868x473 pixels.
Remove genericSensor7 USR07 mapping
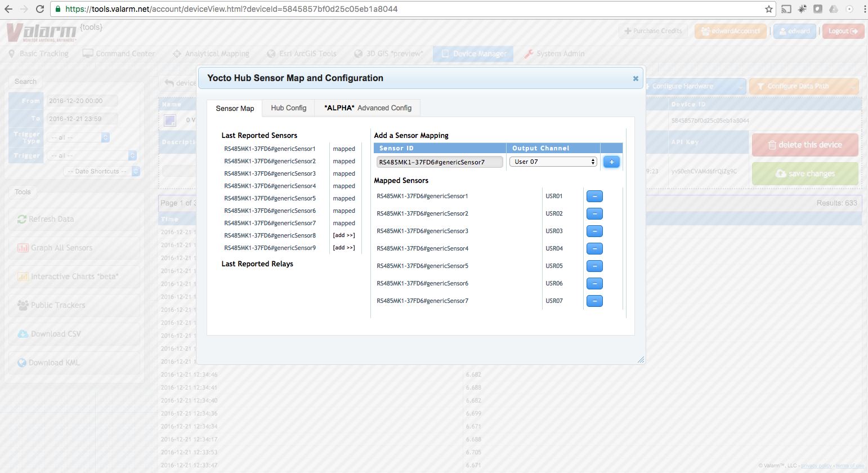[594, 301]
